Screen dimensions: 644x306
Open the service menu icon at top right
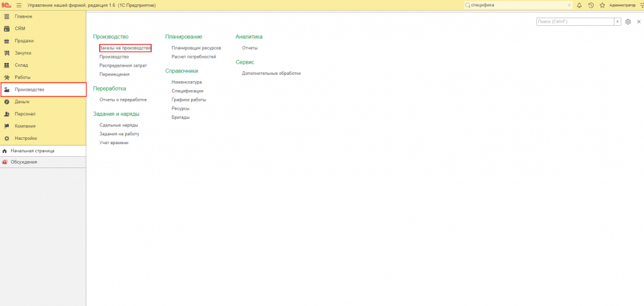click(641, 5)
